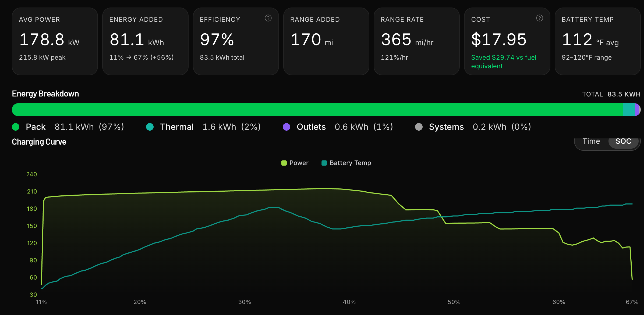Image resolution: width=644 pixels, height=315 pixels.
Task: Click 'Saved $29.74 vs fuel equivalent' text
Action: [x=504, y=62]
